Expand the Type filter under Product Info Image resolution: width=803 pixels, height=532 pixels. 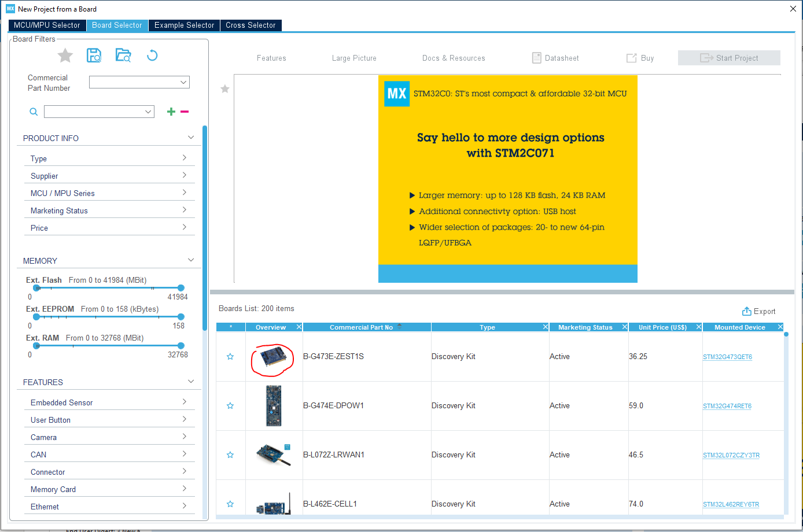pos(183,157)
